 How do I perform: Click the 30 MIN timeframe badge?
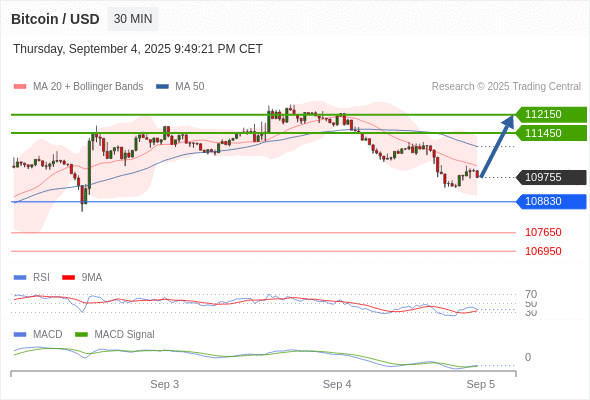click(x=133, y=19)
